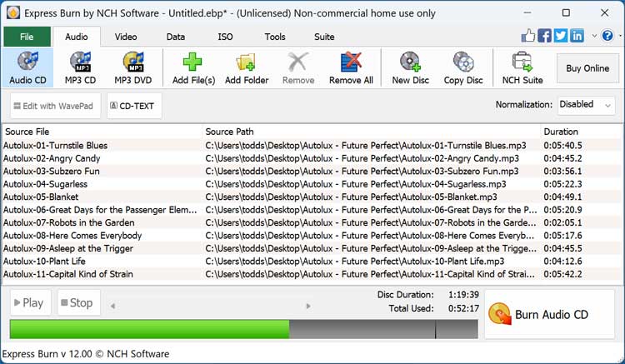Screen dimensions: 625x364
Task: Click the Disc Duration value 1:19:39
Action: (x=463, y=295)
